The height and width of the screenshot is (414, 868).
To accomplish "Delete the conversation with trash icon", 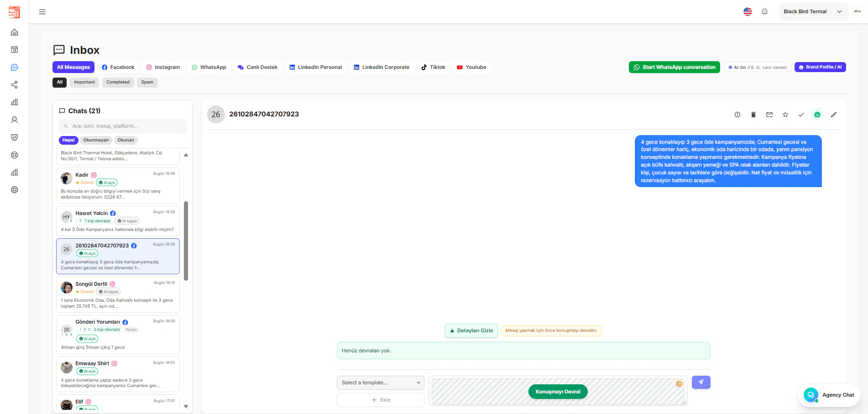I will click(x=753, y=115).
